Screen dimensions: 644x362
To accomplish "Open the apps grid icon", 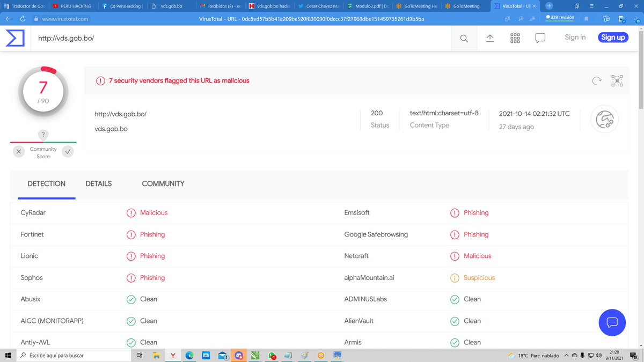I will pos(515,38).
